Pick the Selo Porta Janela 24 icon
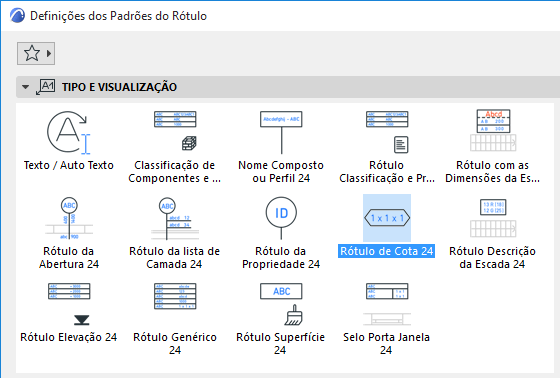 [x=387, y=304]
